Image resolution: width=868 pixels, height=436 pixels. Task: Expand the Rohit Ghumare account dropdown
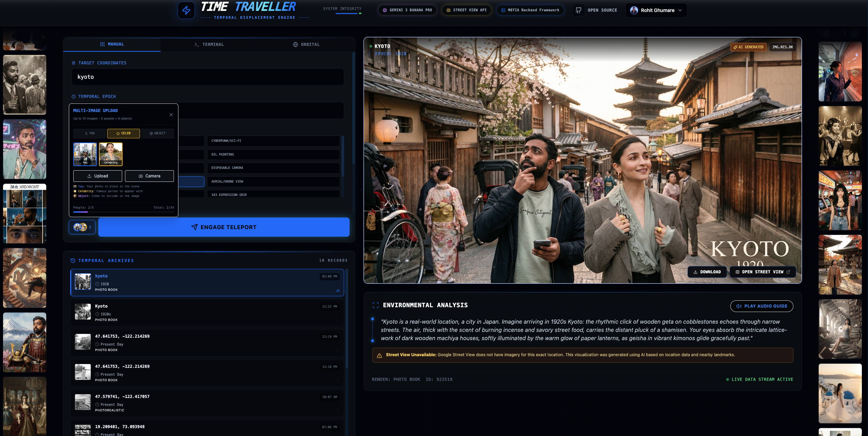(x=656, y=10)
